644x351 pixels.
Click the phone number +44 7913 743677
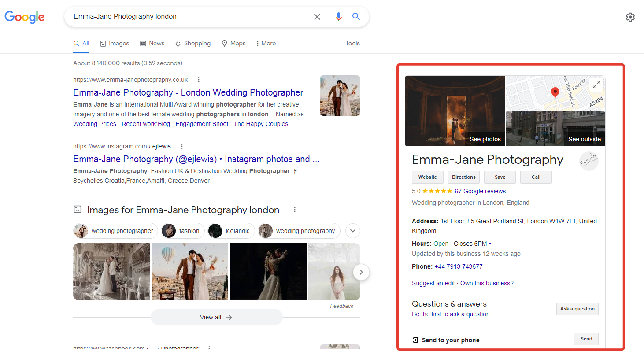pyautogui.click(x=459, y=266)
